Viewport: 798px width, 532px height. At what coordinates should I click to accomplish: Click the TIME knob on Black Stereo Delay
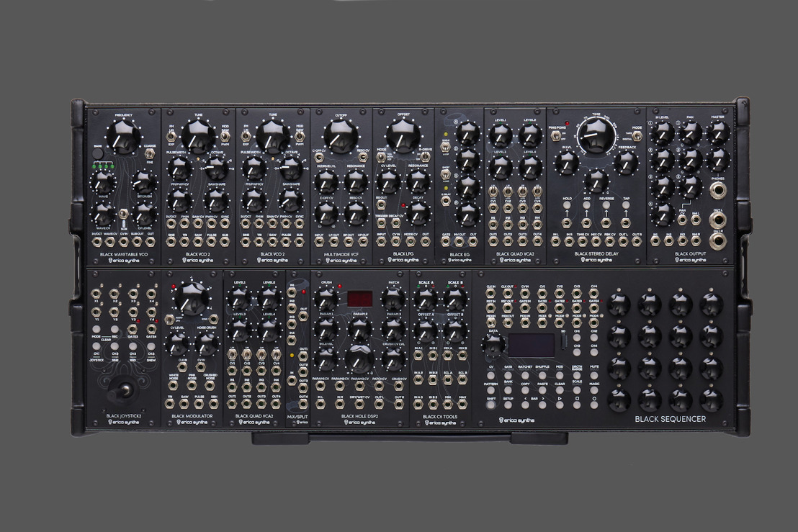[x=596, y=136]
